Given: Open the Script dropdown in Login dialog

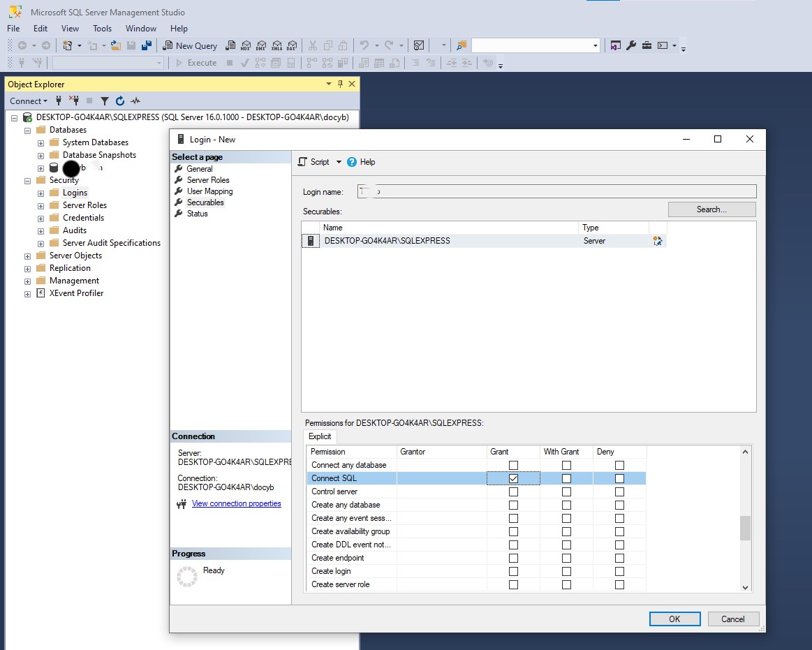Looking at the screenshot, I should 339,161.
